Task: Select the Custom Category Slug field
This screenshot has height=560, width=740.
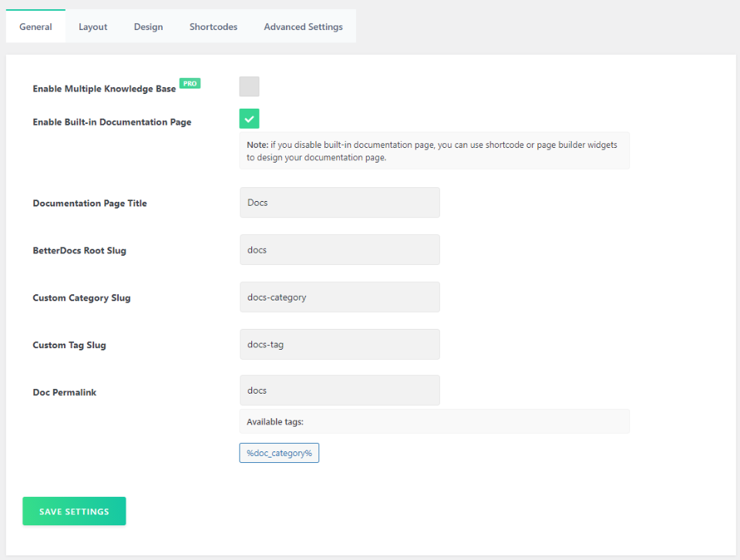Action: [339, 297]
